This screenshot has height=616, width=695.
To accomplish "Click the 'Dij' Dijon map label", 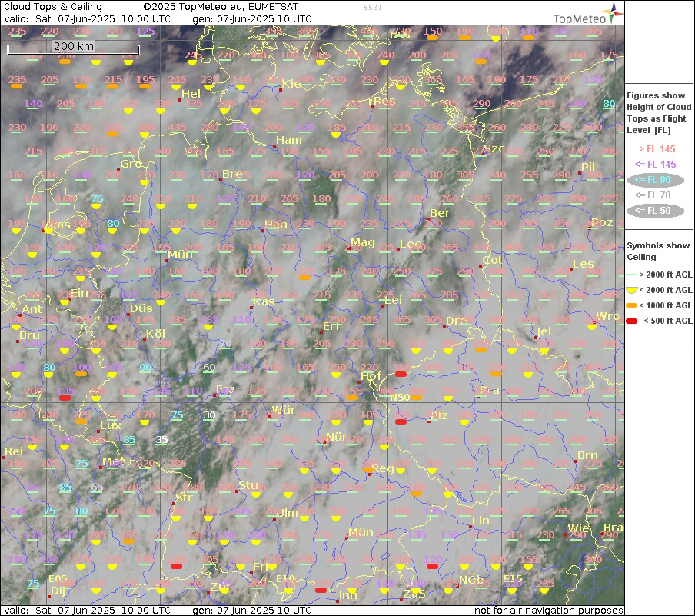I will click(58, 591).
